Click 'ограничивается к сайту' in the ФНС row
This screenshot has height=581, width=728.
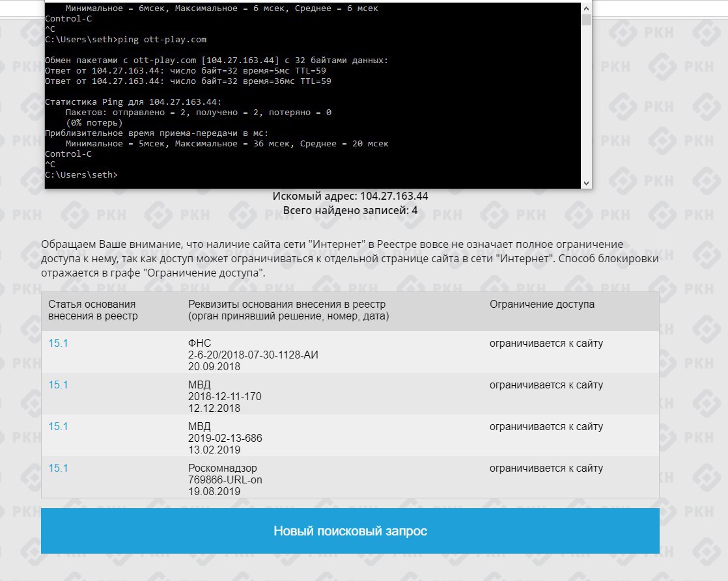pyautogui.click(x=546, y=343)
